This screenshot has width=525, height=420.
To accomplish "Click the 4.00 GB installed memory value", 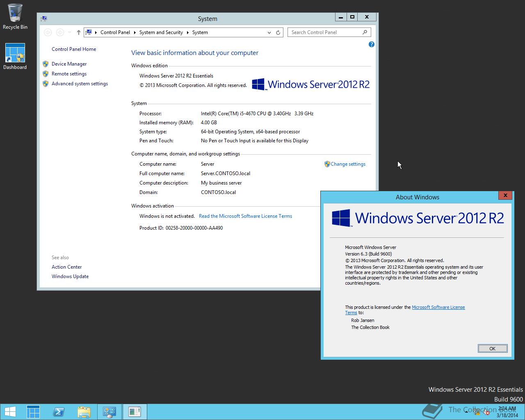I will (x=209, y=123).
